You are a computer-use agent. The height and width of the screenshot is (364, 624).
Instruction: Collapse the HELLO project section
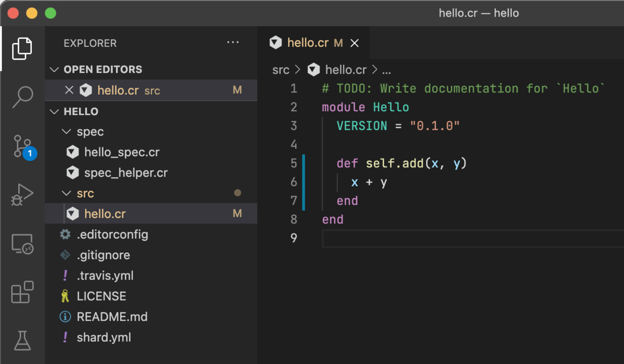pyautogui.click(x=55, y=111)
